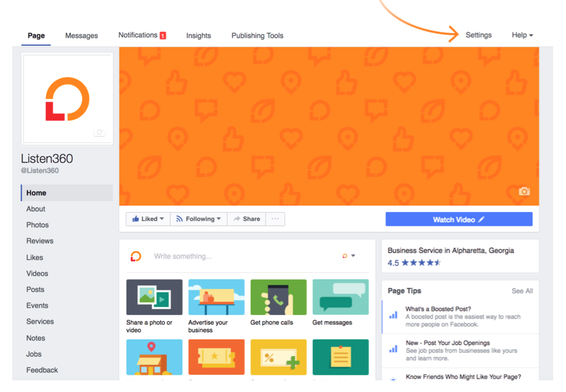This screenshot has height=392, width=566.
Task: Open the Notifications tab
Action: (x=142, y=35)
